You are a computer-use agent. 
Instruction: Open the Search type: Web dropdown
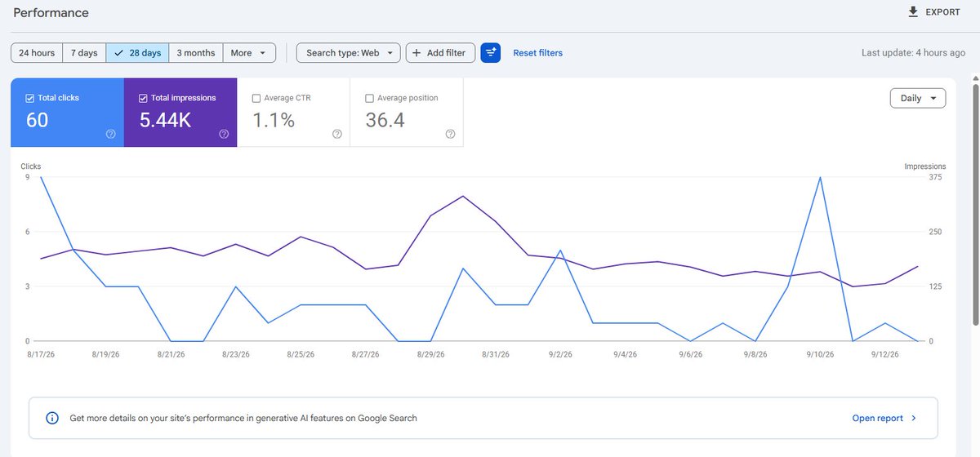pos(349,52)
